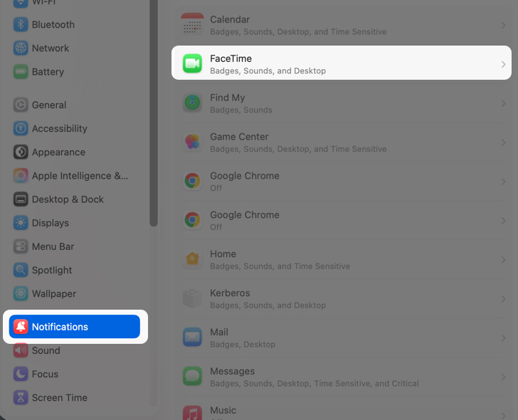Select the Displays sun icon
The image size is (518, 420).
coord(21,223)
